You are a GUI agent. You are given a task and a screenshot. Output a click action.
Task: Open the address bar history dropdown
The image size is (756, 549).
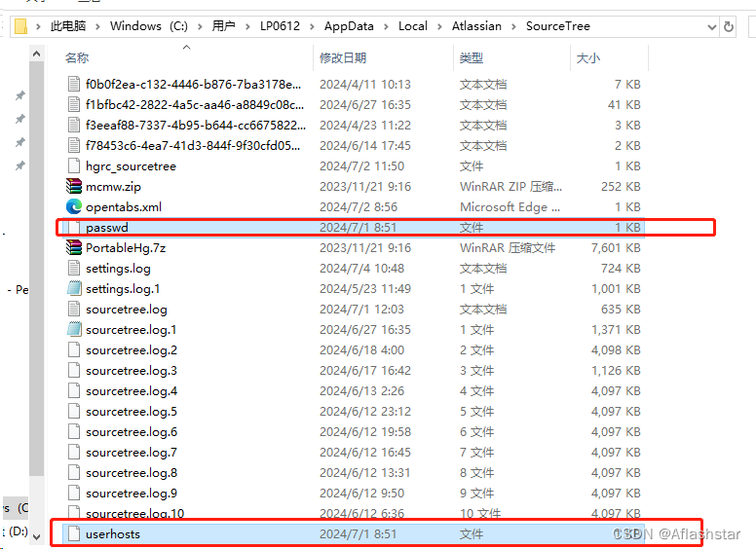(x=711, y=27)
